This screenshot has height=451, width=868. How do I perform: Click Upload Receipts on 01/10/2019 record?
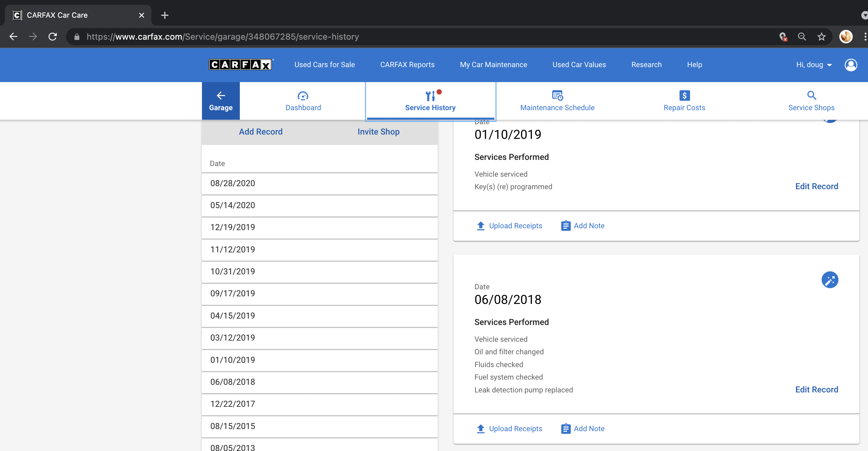[x=509, y=226]
